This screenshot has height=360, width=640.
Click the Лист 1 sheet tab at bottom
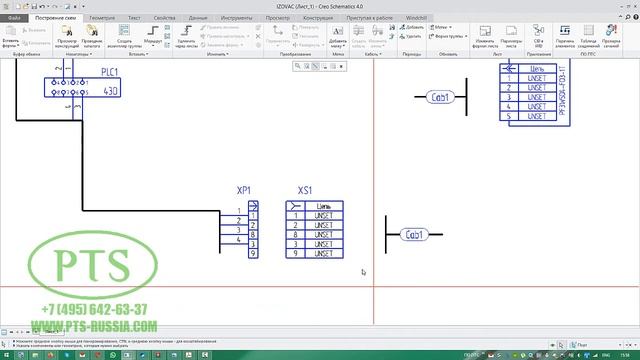tap(51, 331)
